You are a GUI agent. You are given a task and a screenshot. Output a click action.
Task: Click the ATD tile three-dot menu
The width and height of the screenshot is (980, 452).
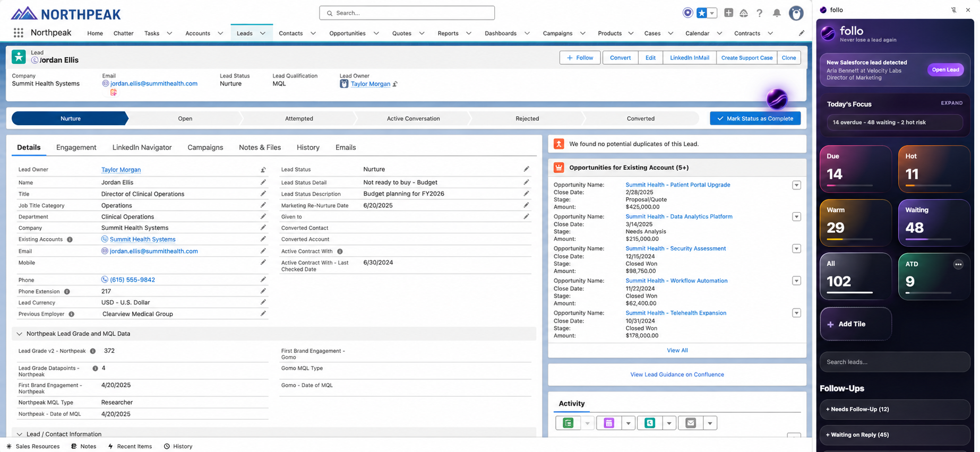click(x=958, y=264)
